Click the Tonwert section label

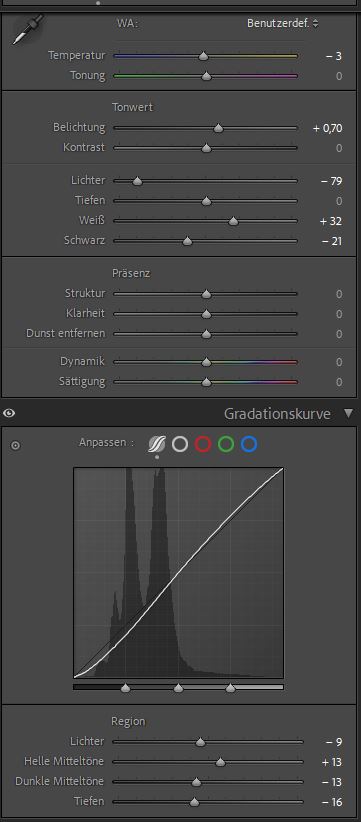(133, 107)
